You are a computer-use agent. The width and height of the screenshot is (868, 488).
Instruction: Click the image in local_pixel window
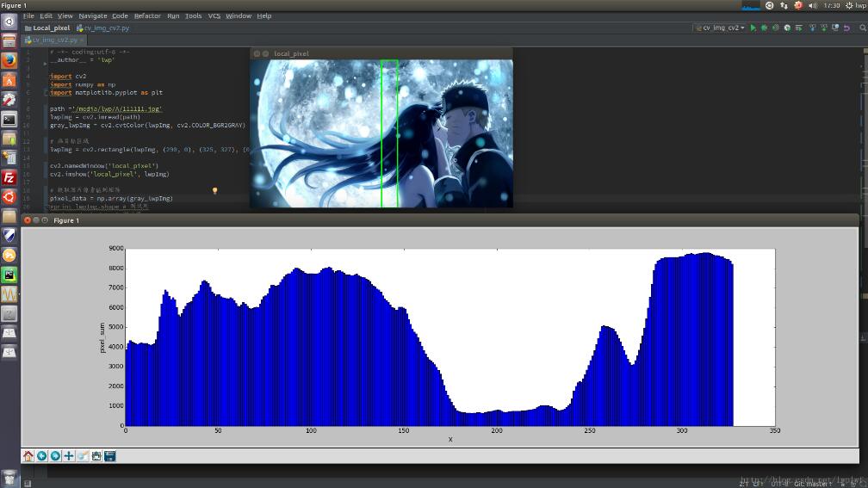[x=381, y=134]
